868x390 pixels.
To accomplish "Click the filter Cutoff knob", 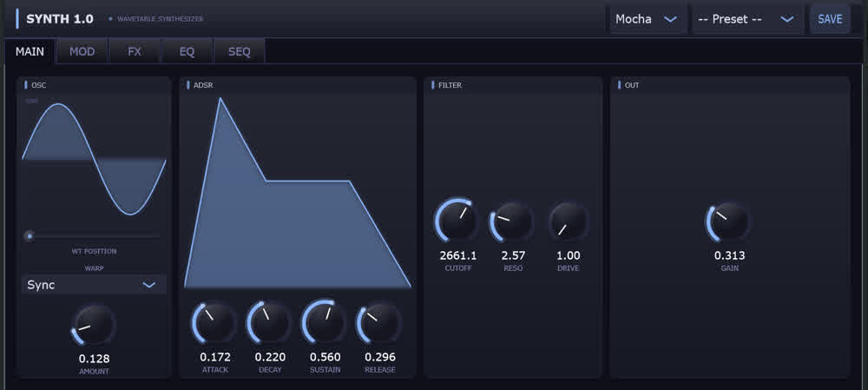I will coord(457,221).
